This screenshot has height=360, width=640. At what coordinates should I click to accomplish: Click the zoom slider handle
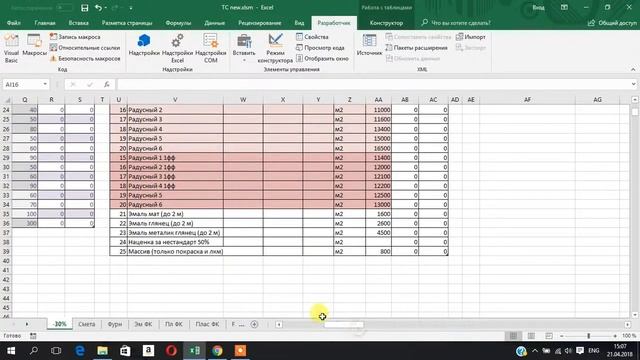(588, 336)
